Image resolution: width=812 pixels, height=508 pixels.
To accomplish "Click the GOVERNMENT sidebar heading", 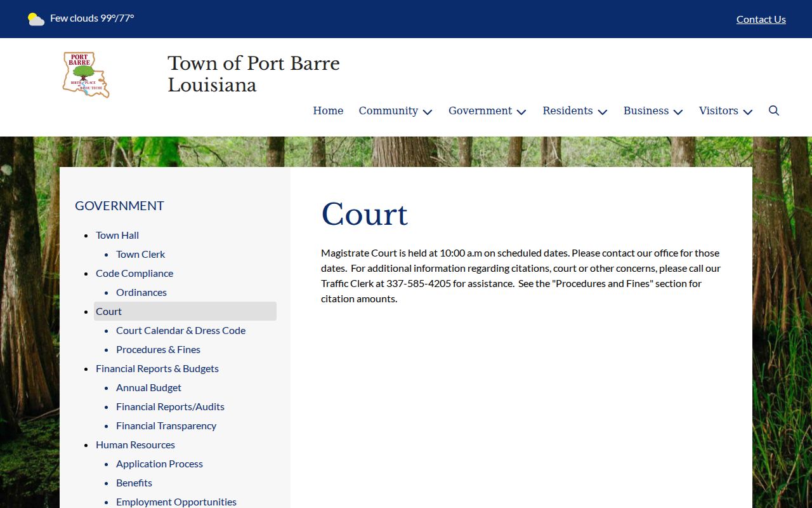I will pos(119,206).
